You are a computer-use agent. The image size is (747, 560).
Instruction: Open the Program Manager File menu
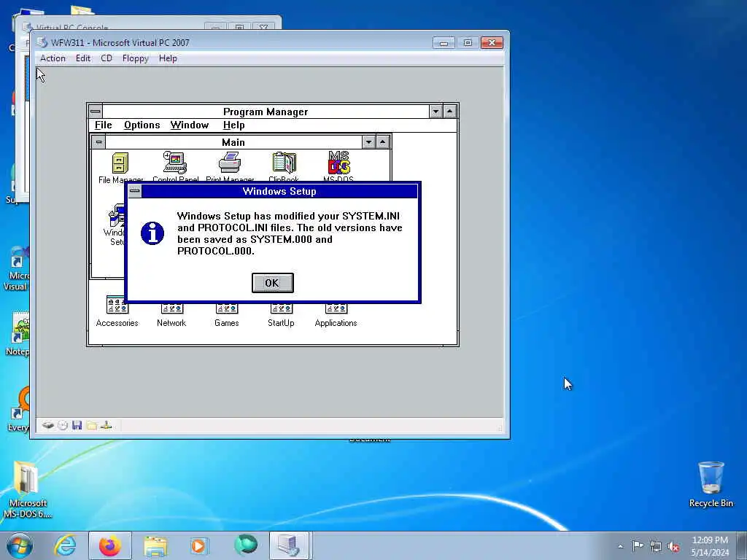(104, 125)
